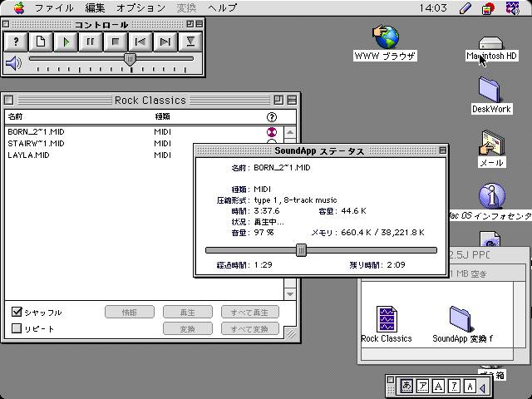Open the オプション menu
This screenshot has width=532, height=399.
pos(140,7)
